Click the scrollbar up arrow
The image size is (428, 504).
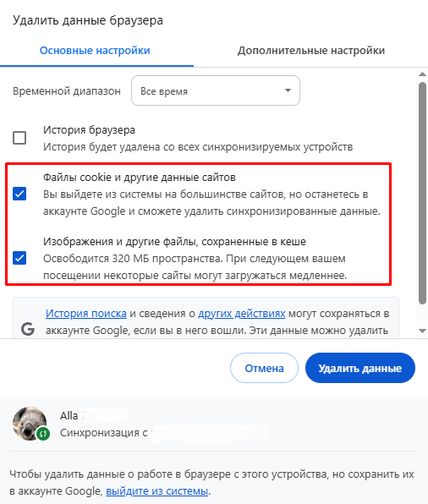423,74
